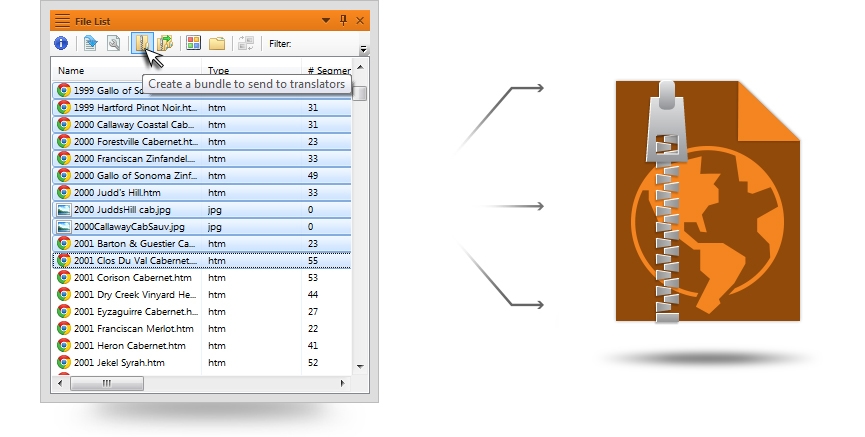Screen dimensions: 865x437
Task: Click segment count 53 in the list
Action: pyautogui.click(x=313, y=278)
